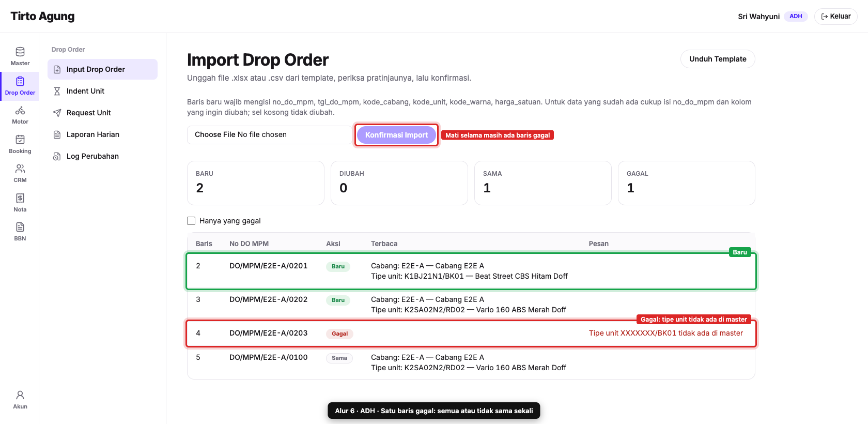
Task: Select the Motor sidebar icon
Action: pyautogui.click(x=20, y=115)
